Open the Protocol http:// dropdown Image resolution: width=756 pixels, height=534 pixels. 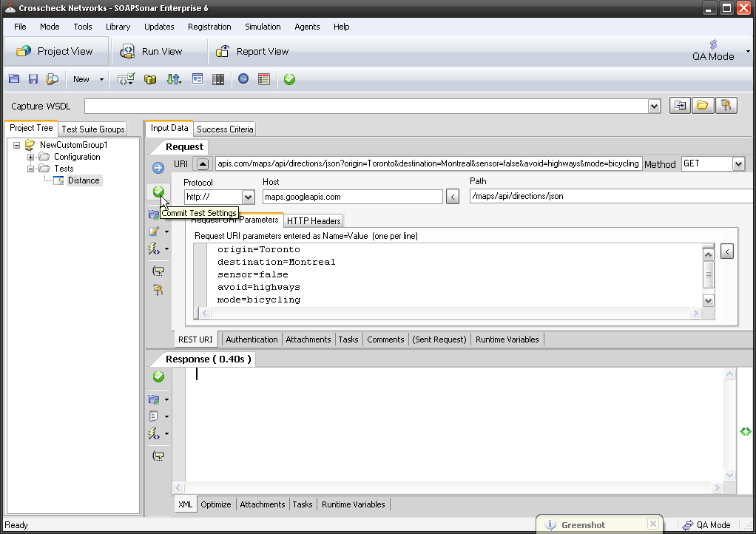pos(248,197)
